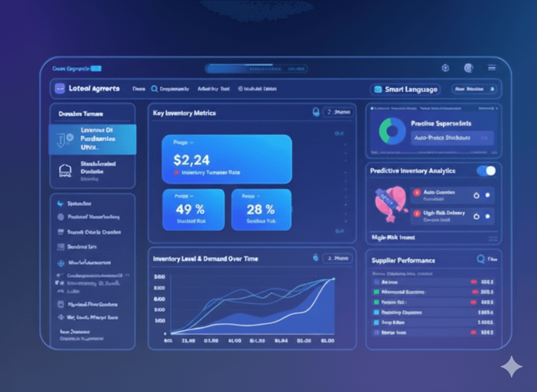Click the hamburger menu in the top-right corner

(x=492, y=68)
